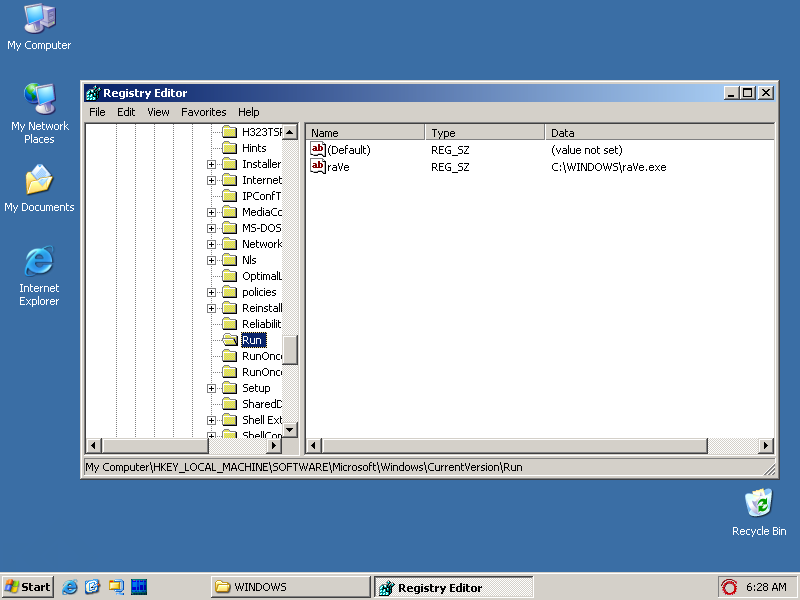This screenshot has width=800, height=600.
Task: Click the (value not set) data cell
Action: [x=587, y=150]
